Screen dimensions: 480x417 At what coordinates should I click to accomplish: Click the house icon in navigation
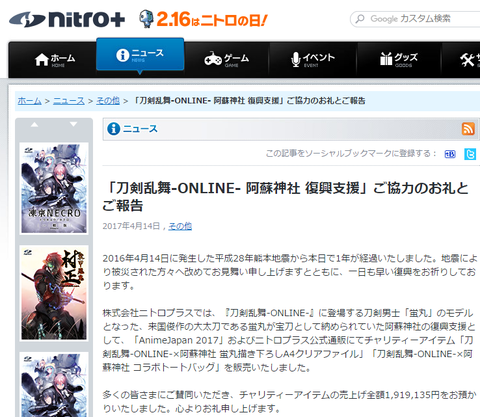(42, 60)
